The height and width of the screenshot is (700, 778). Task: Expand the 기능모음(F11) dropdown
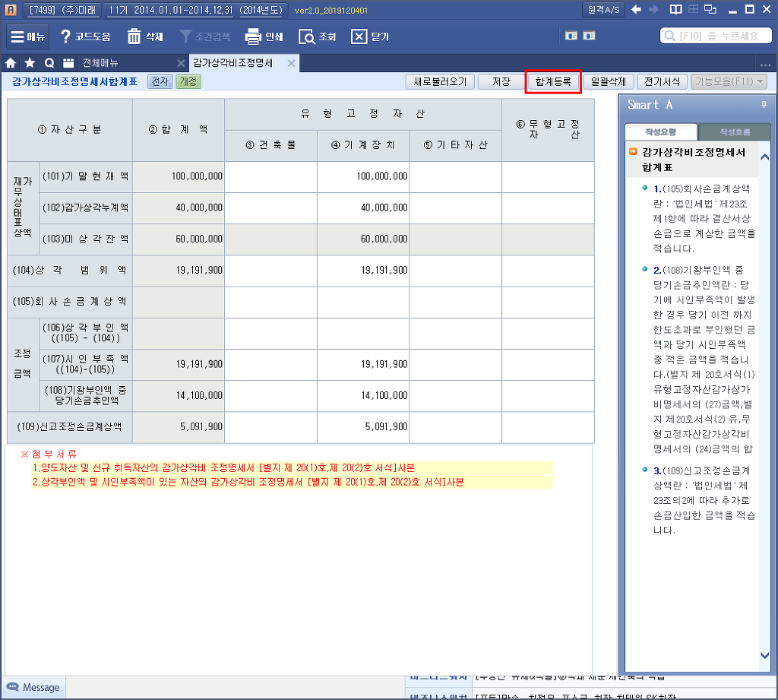pyautogui.click(x=729, y=81)
